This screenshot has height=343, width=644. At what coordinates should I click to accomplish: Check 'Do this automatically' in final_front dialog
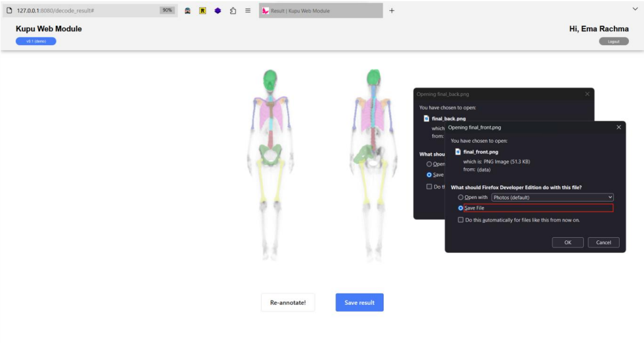pyautogui.click(x=461, y=220)
